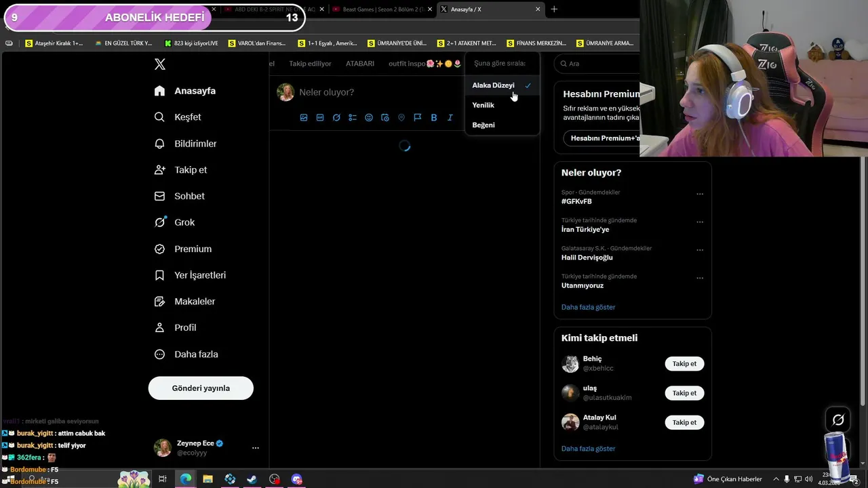Click location tag icon in composer

[x=401, y=117]
